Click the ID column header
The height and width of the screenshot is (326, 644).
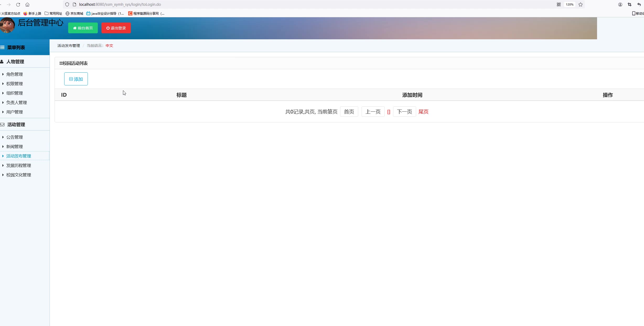click(64, 95)
